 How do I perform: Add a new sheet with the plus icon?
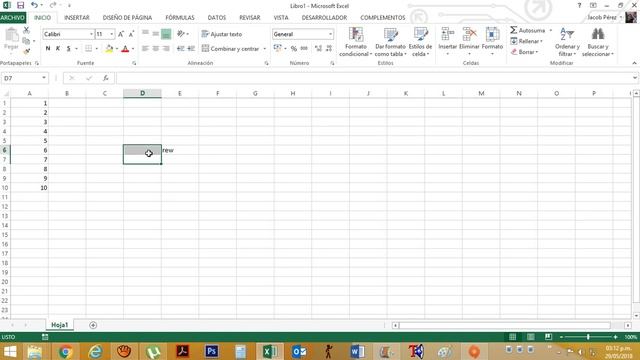pos(93,325)
